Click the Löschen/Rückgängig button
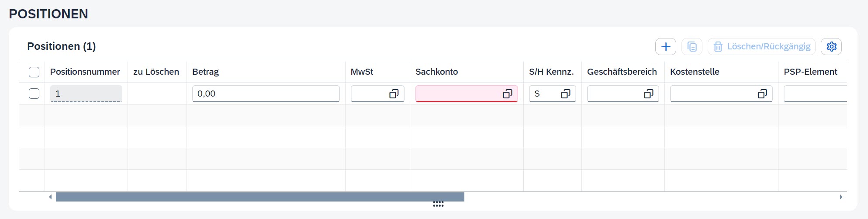 761,47
